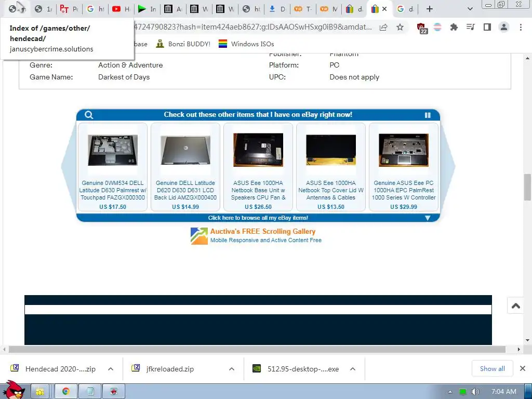
Task: Show hidden system tray icons
Action: 450,392
